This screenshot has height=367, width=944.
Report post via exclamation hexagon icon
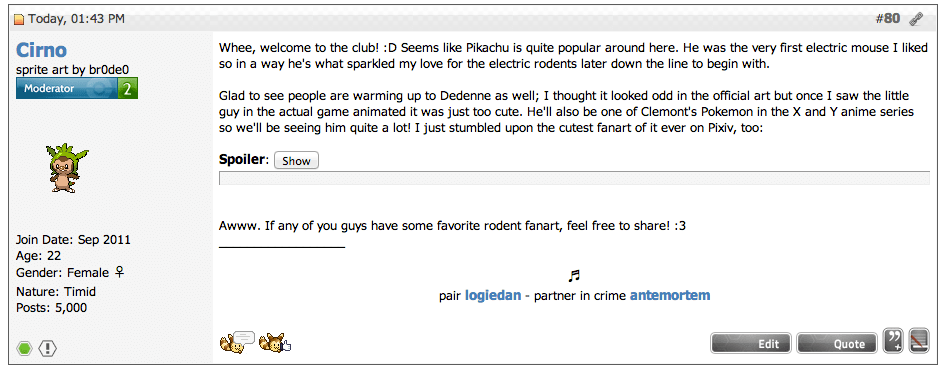pyautogui.click(x=48, y=348)
